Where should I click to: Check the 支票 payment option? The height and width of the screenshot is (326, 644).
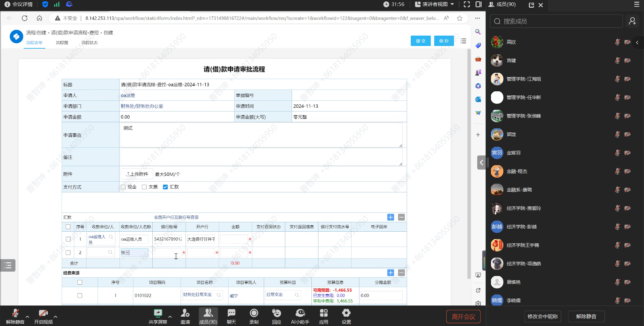(144, 187)
